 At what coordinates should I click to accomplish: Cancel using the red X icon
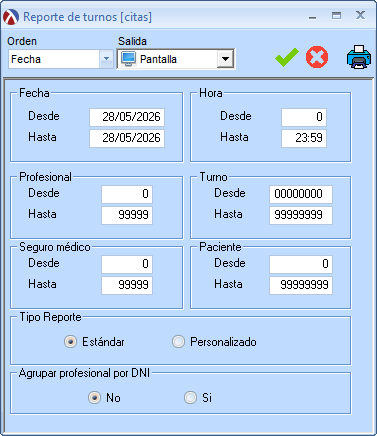[317, 57]
